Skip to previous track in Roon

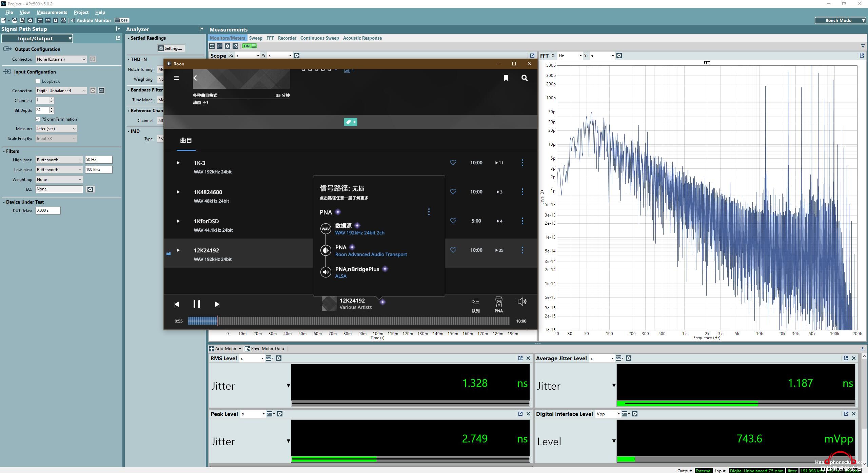click(177, 304)
